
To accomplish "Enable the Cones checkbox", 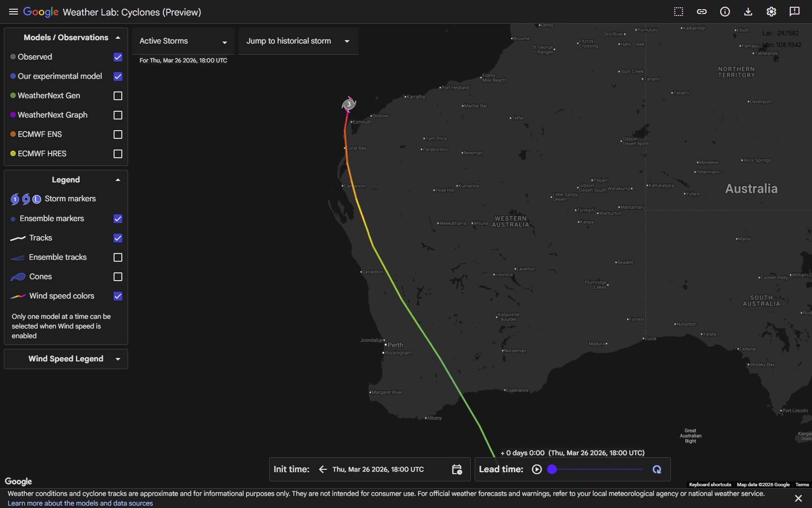I will tap(118, 277).
